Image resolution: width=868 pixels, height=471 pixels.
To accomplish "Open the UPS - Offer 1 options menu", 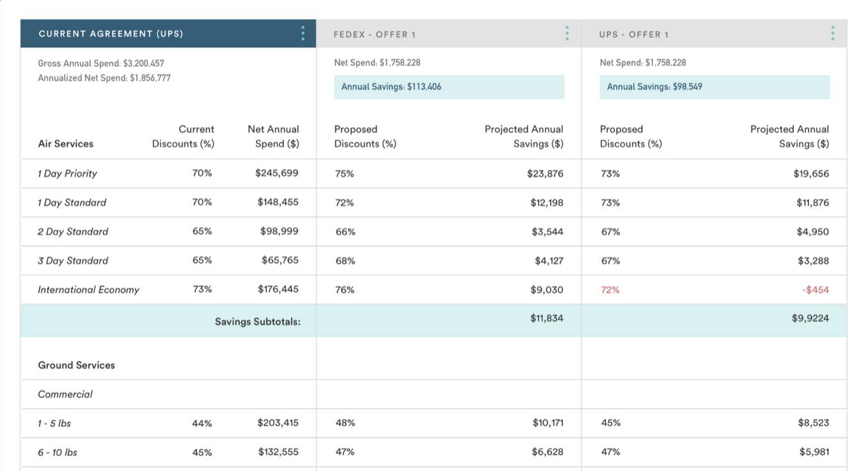I will [x=832, y=33].
